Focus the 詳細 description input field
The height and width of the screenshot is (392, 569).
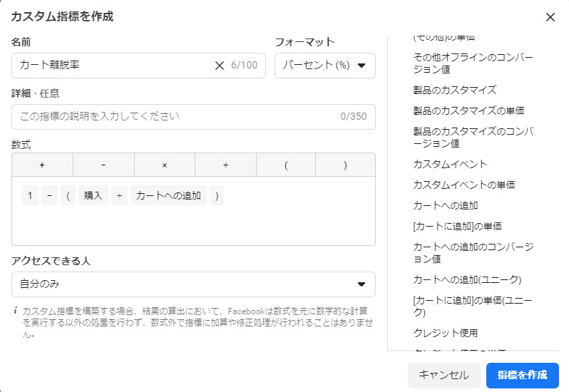point(175,116)
